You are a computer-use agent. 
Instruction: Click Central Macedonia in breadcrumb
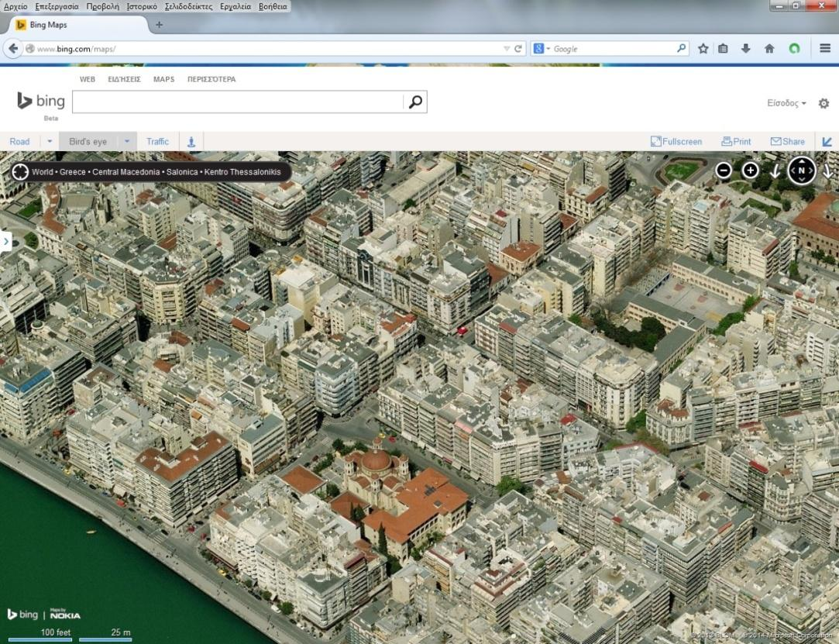pyautogui.click(x=126, y=172)
